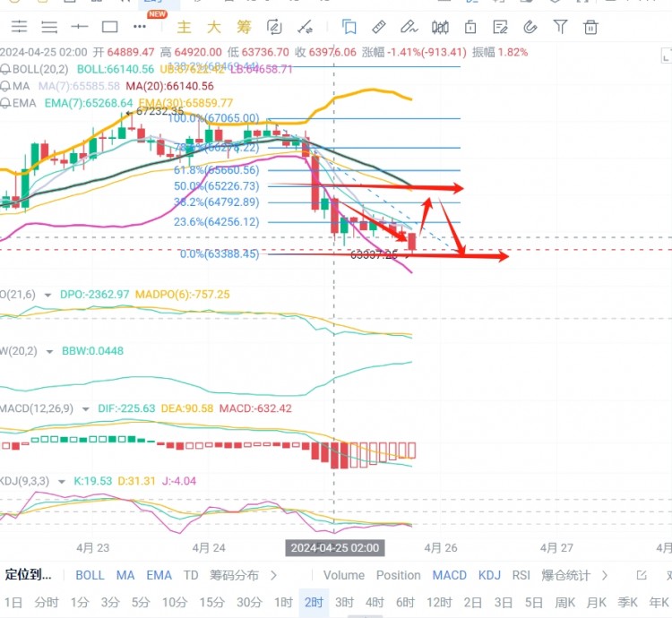Select the active 2时 timeframe
The image size is (672, 618).
point(314,603)
